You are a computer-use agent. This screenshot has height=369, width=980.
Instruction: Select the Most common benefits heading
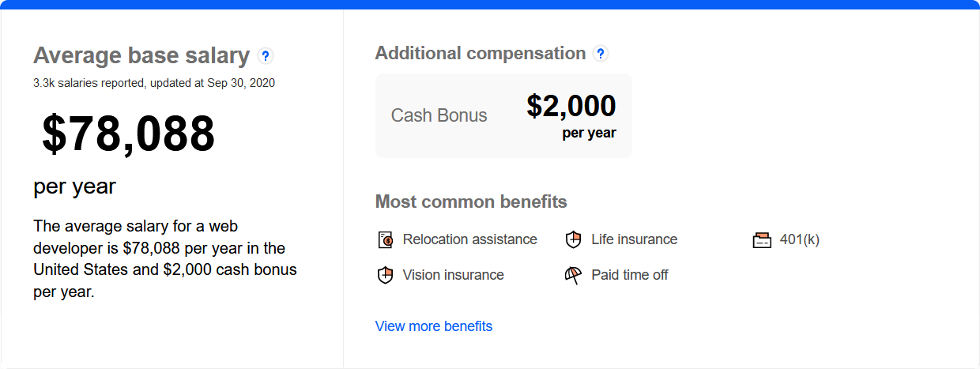471,201
